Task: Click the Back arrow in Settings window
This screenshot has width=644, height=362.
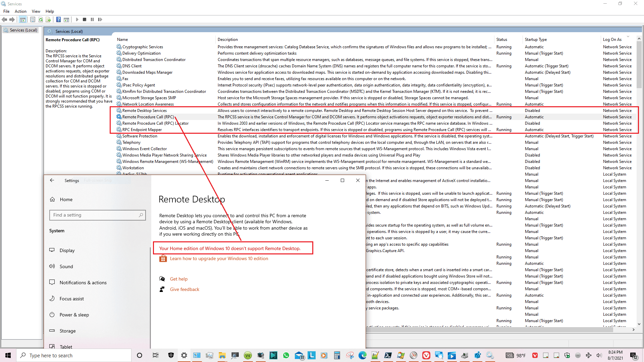Action: point(52,180)
